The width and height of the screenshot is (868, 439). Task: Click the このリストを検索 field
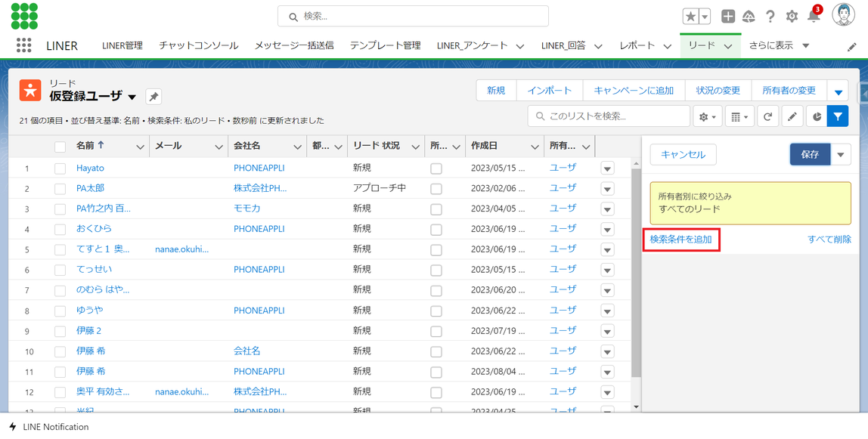[609, 116]
